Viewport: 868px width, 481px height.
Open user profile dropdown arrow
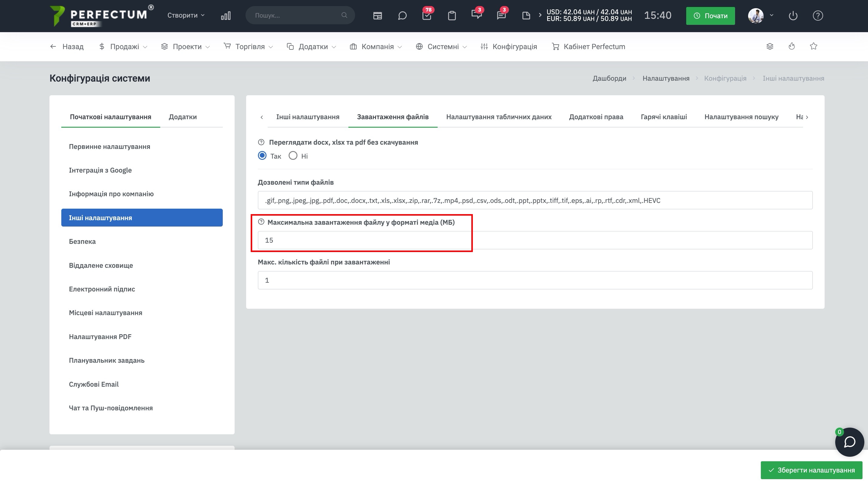point(771,15)
